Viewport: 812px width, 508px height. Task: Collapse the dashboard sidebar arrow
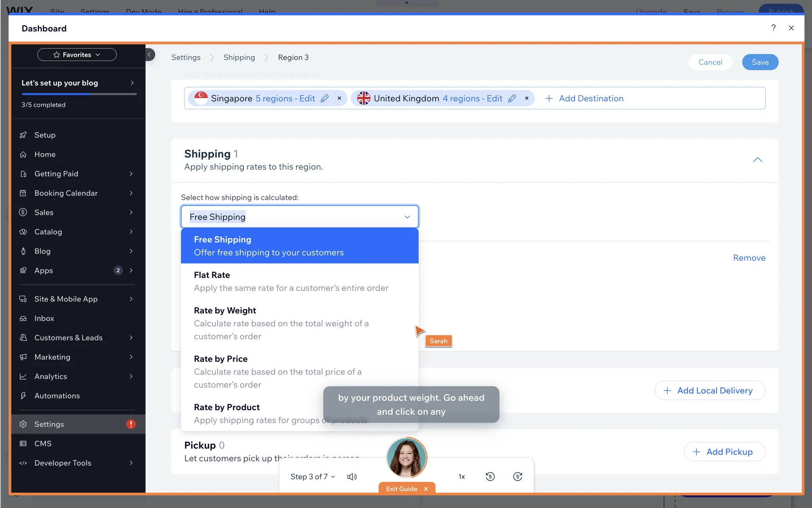point(149,55)
